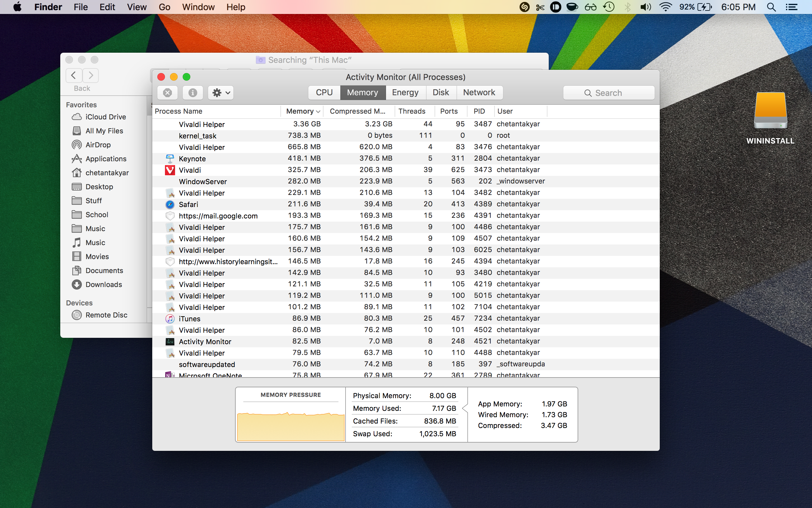Sort by Threads column header
The width and height of the screenshot is (812, 508).
coord(415,111)
